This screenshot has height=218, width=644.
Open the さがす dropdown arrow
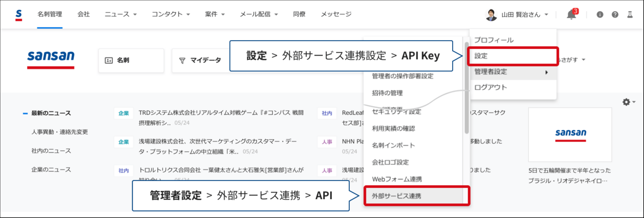click(583, 60)
